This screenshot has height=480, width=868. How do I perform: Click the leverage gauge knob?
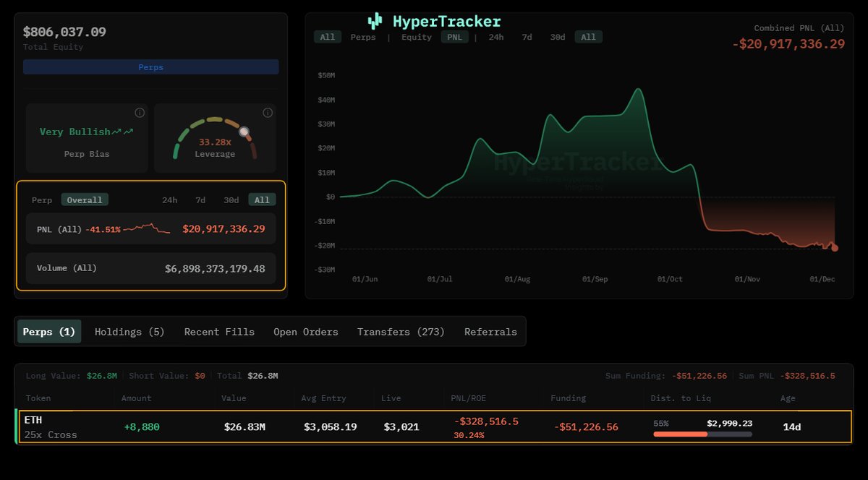244,132
